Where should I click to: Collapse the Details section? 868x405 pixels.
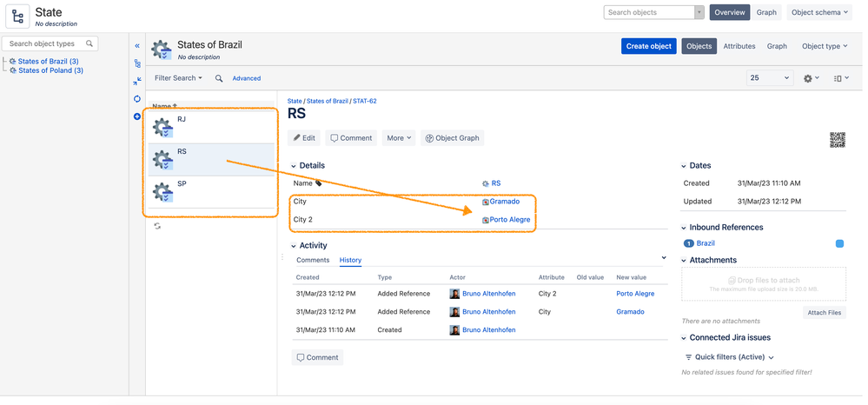pos(294,165)
